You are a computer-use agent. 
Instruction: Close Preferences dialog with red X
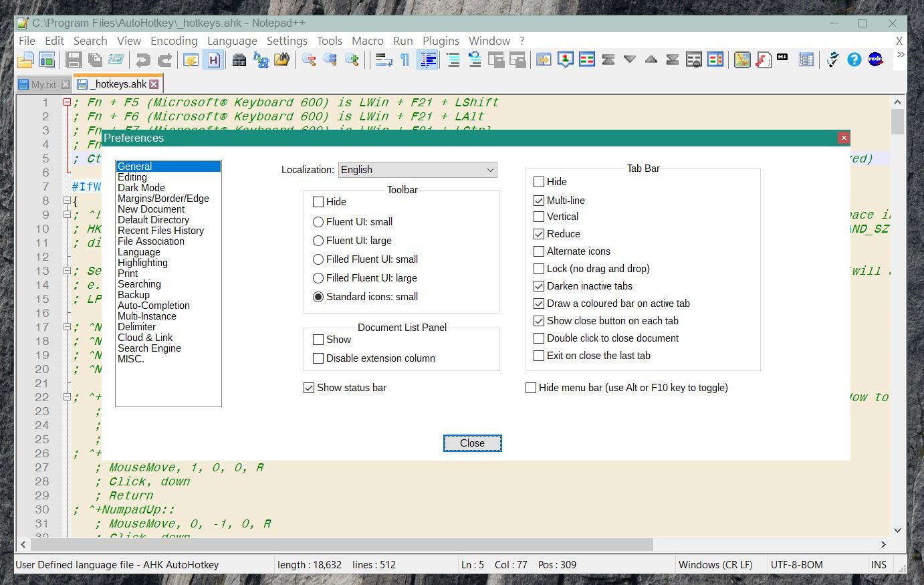(x=844, y=138)
